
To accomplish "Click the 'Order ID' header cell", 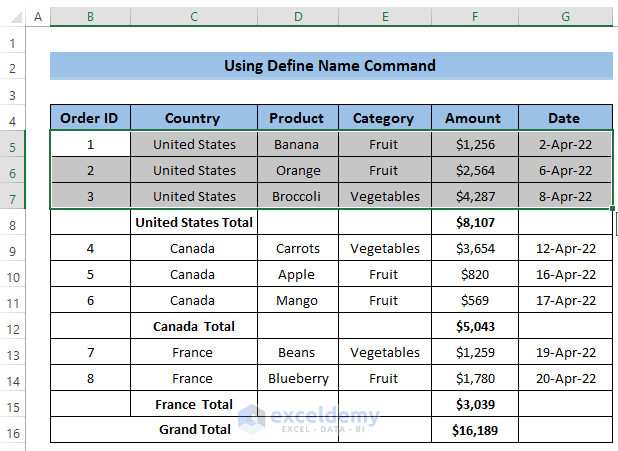I will [x=90, y=118].
